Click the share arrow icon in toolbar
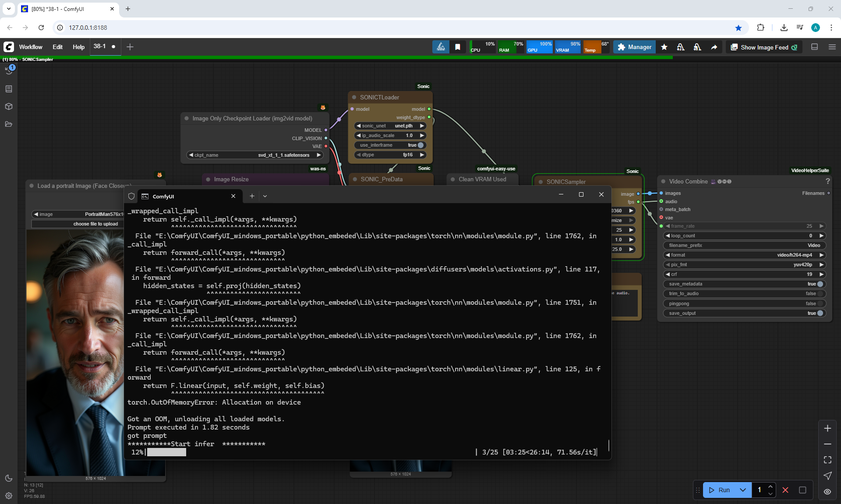 pyautogui.click(x=714, y=47)
